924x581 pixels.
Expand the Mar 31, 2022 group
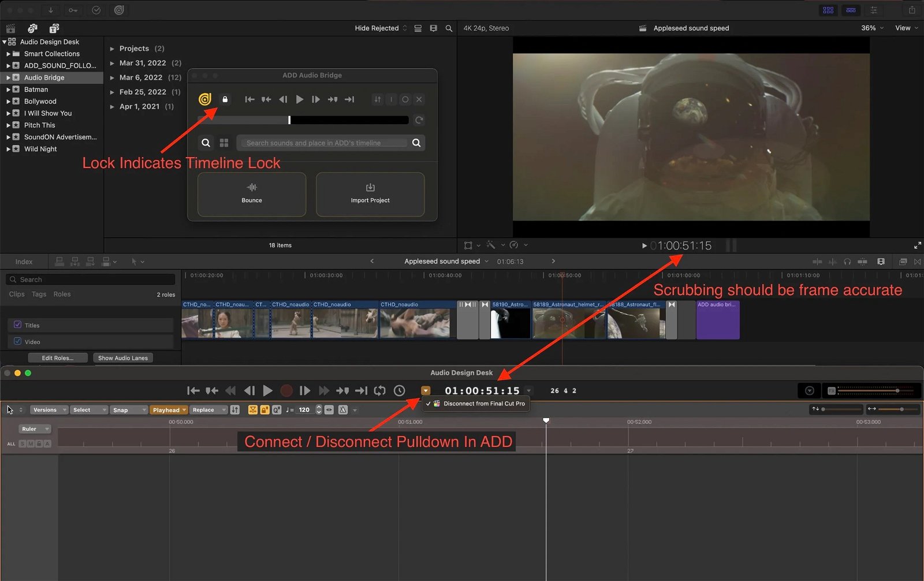click(x=112, y=63)
